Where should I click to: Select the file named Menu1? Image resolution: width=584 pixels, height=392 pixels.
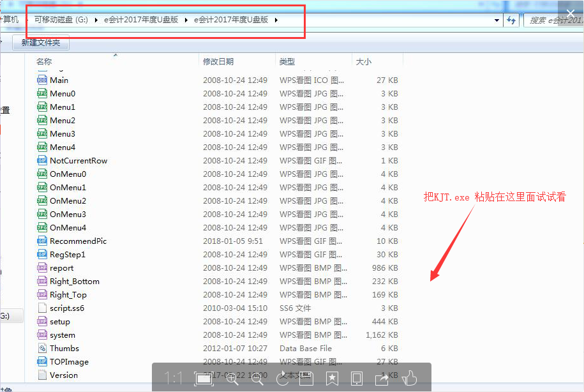pos(63,107)
